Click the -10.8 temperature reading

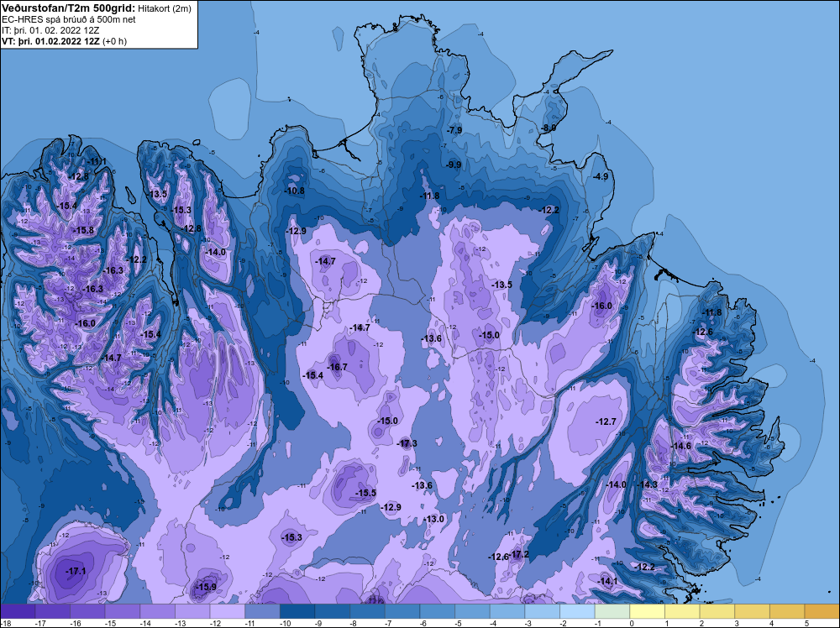click(x=295, y=191)
